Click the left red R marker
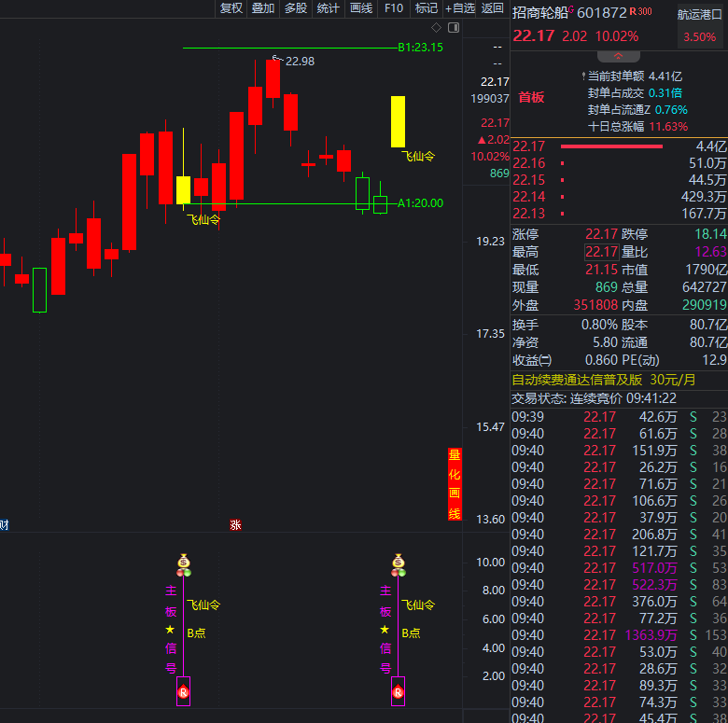728x723 pixels. pyautogui.click(x=183, y=692)
